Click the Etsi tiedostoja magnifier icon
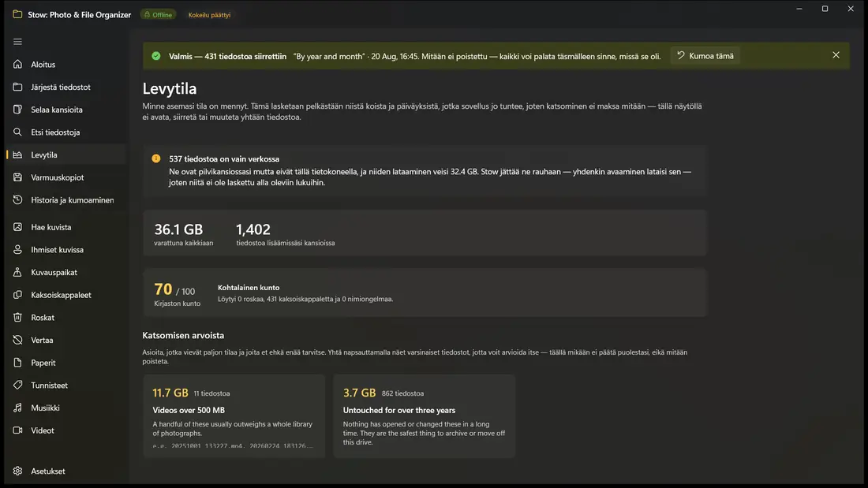 17,132
